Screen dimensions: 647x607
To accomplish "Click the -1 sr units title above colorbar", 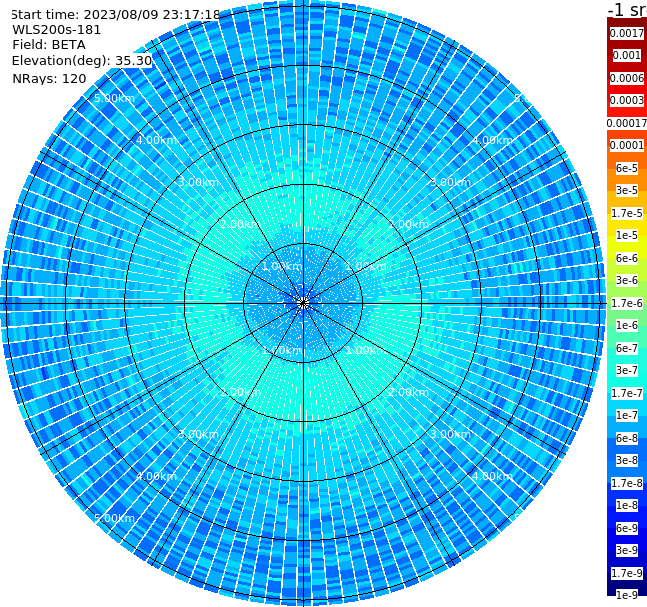I will (627, 9).
